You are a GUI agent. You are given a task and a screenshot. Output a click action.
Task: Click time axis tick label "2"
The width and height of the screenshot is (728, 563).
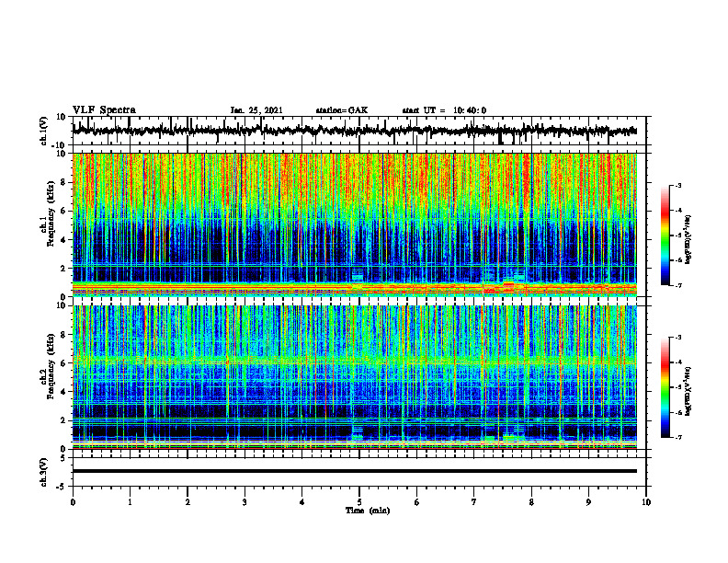tap(188, 502)
